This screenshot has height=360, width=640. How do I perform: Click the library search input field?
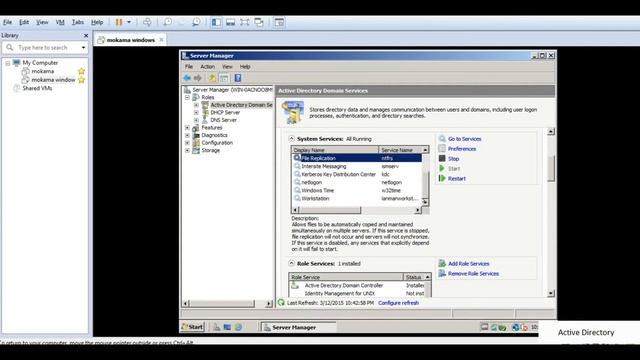(44, 48)
